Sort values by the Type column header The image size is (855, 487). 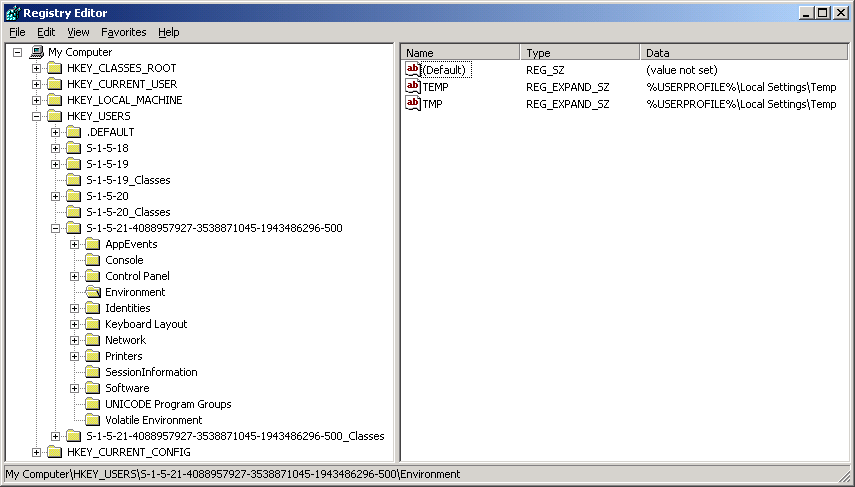click(580, 52)
